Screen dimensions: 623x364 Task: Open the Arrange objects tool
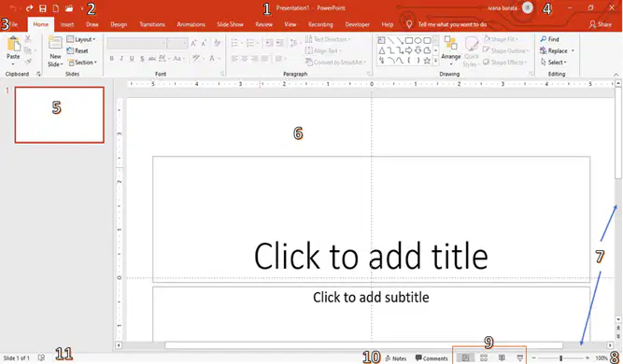click(450, 49)
